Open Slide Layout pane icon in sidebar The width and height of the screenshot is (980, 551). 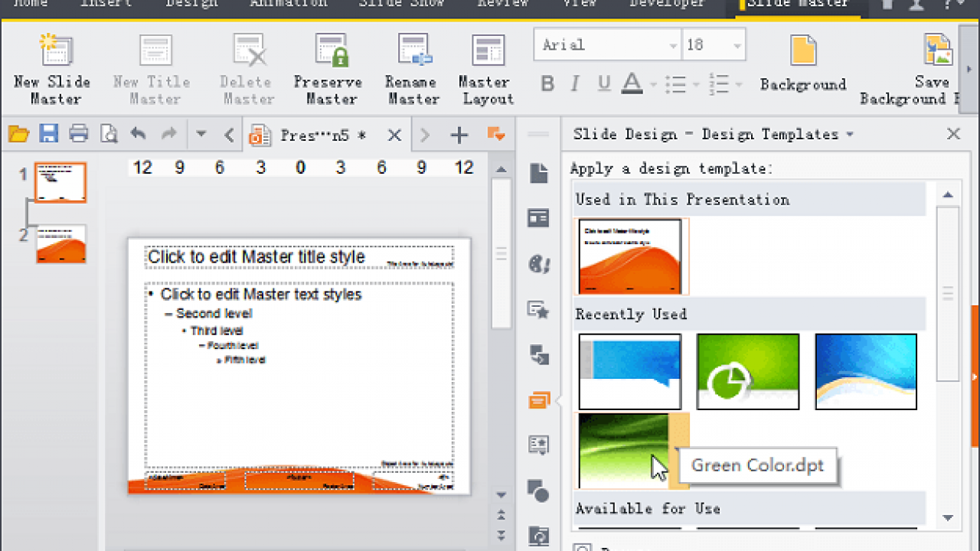(x=539, y=219)
